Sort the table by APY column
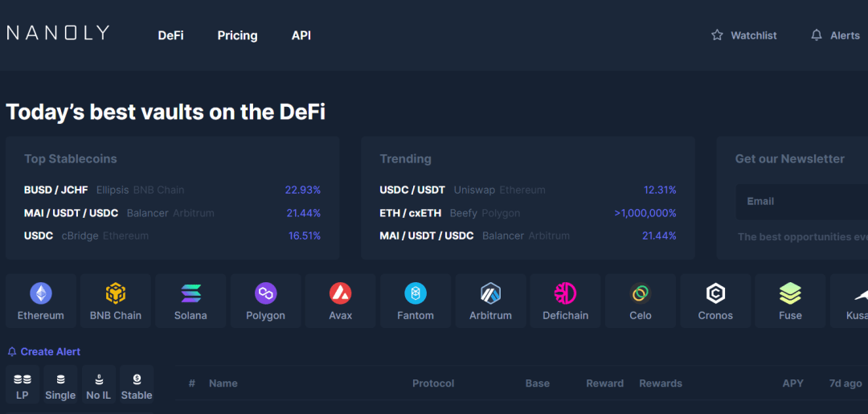Viewport: 868px width, 414px height. coord(792,383)
